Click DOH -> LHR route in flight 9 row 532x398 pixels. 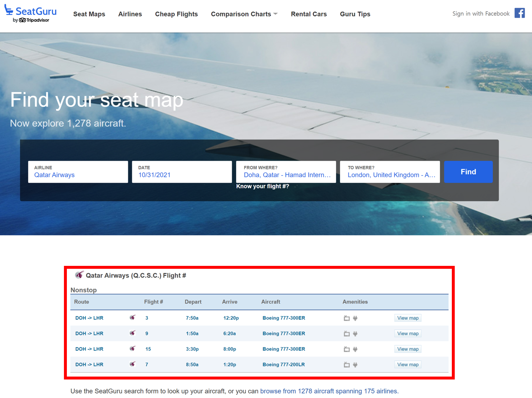coord(89,333)
